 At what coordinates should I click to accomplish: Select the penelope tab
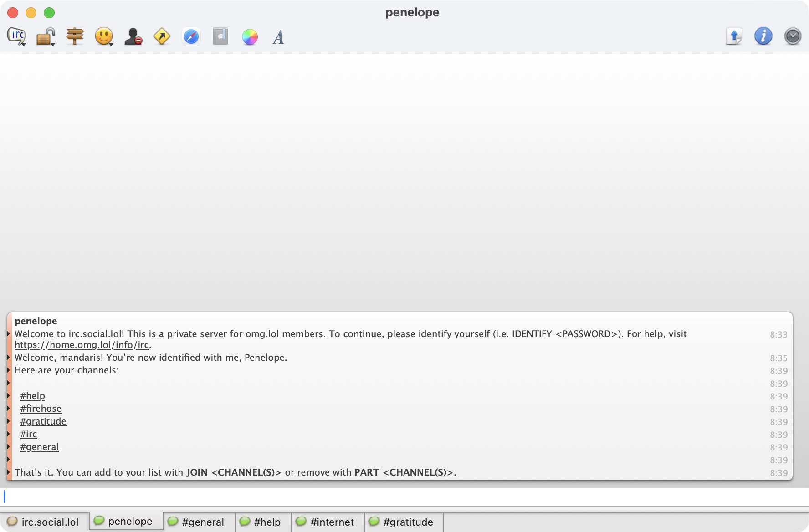pos(126,521)
